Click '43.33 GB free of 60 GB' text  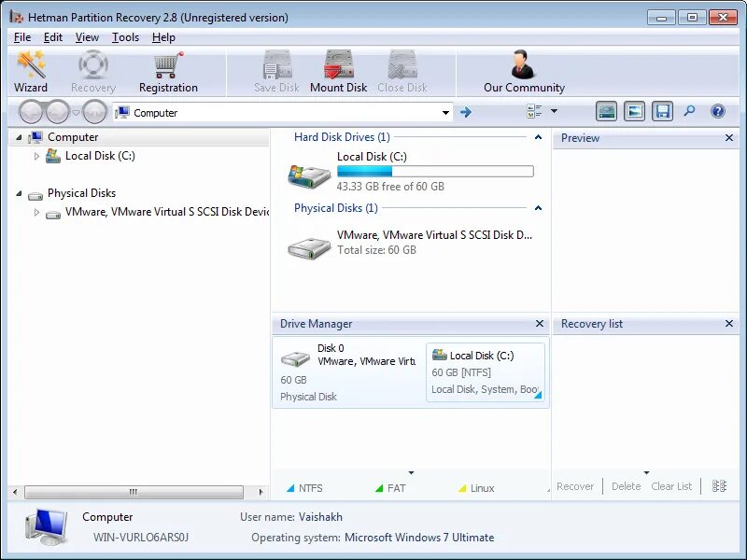pyautogui.click(x=390, y=187)
